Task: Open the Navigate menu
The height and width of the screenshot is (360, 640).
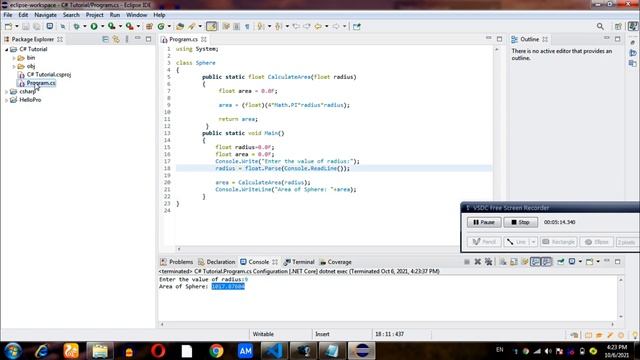Action: pyautogui.click(x=45, y=15)
